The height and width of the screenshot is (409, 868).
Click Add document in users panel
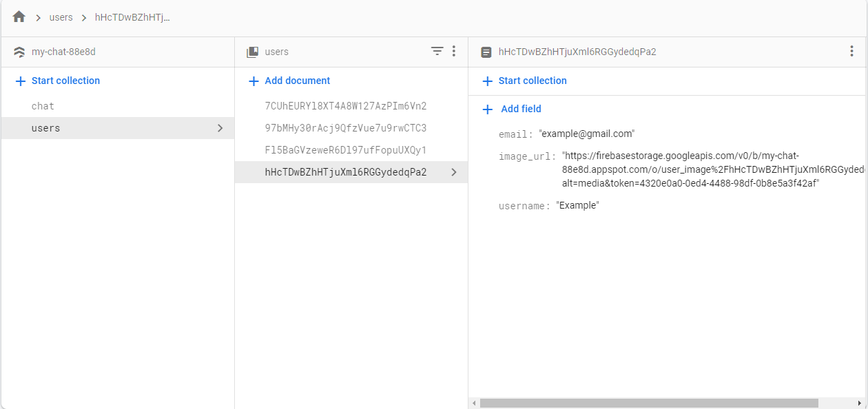click(x=289, y=81)
